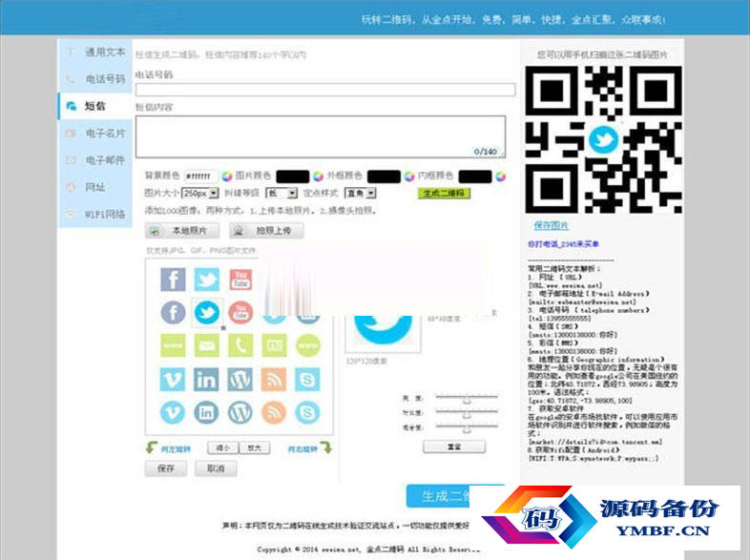Click the green rotate-right arrow icon
This screenshot has width=750, height=560.
click(326, 447)
